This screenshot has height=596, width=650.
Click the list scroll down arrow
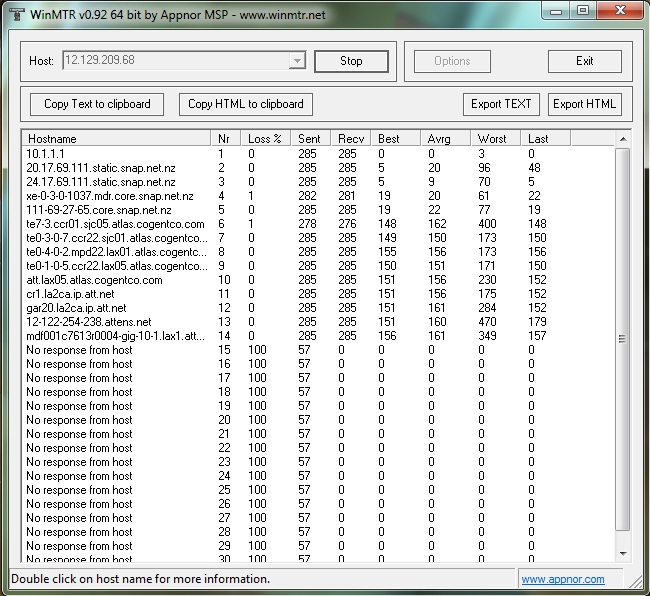[623, 554]
